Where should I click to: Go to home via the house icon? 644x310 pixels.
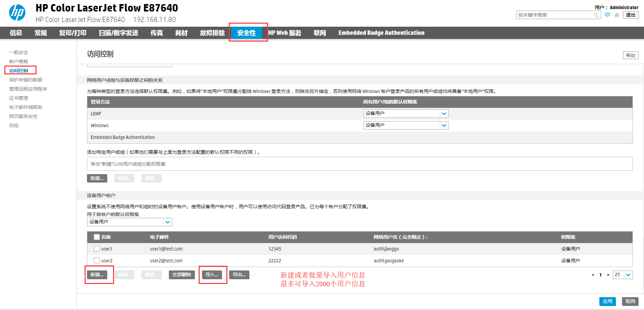tap(617, 15)
